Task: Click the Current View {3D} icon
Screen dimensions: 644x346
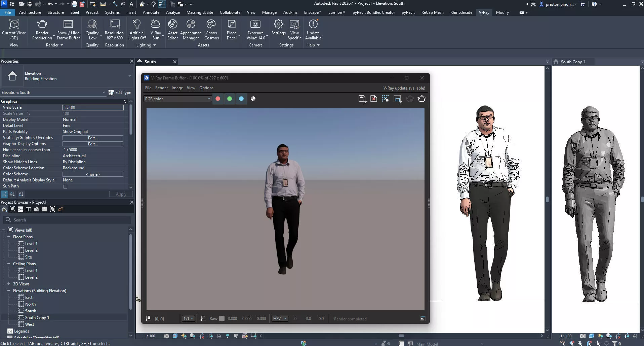Action: (x=14, y=24)
